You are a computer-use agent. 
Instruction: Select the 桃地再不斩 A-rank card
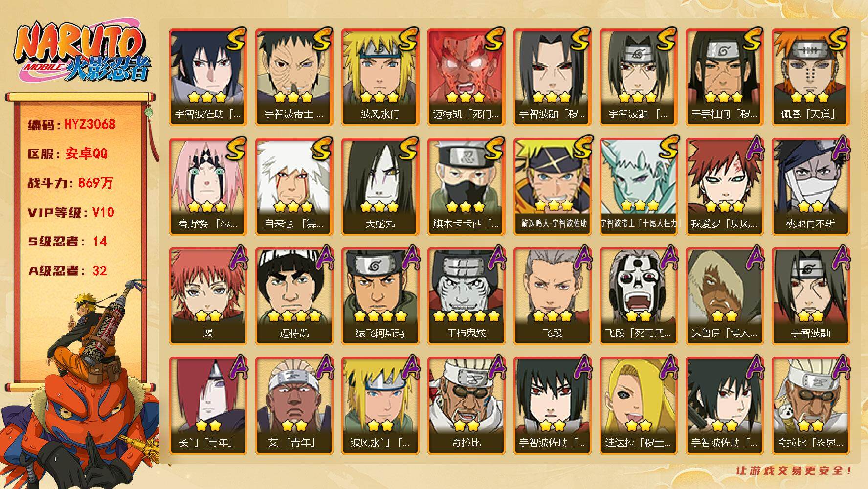(x=810, y=186)
